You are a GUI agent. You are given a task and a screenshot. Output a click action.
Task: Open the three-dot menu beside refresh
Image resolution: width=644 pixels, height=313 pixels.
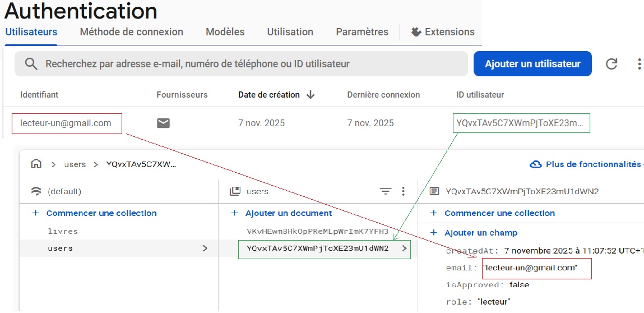pyautogui.click(x=639, y=64)
